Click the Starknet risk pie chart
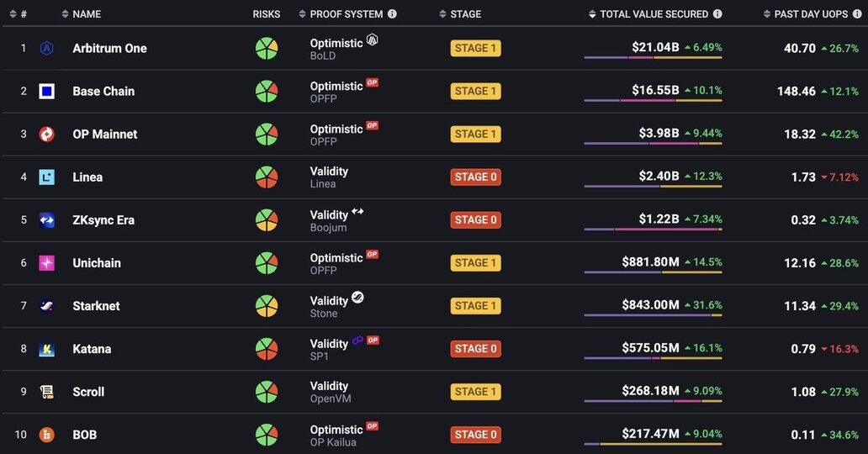The height and width of the screenshot is (454, 868). (267, 306)
